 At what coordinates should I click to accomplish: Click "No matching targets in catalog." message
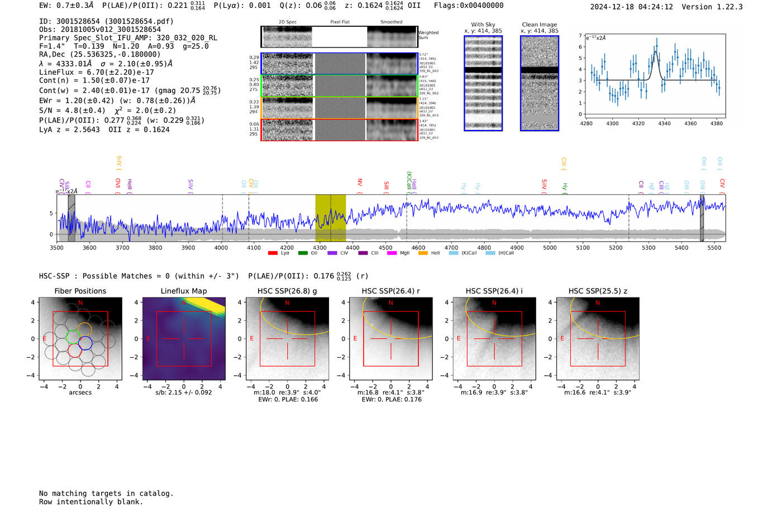[x=106, y=493]
